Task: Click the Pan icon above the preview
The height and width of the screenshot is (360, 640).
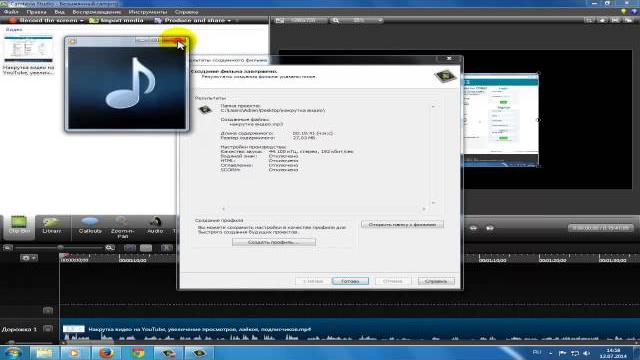Action: coord(602,20)
